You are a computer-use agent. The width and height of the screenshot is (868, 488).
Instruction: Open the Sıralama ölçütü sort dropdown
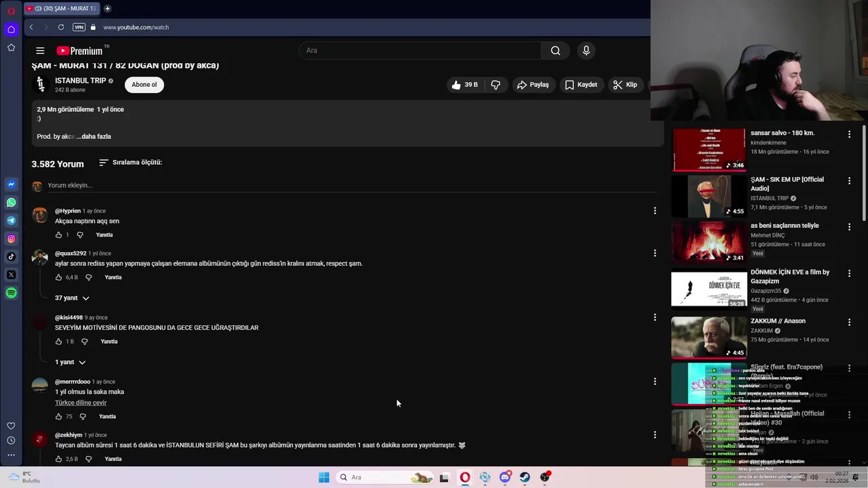pyautogui.click(x=130, y=163)
